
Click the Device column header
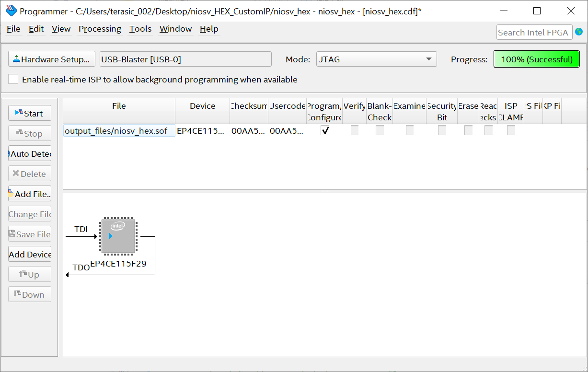(x=202, y=111)
